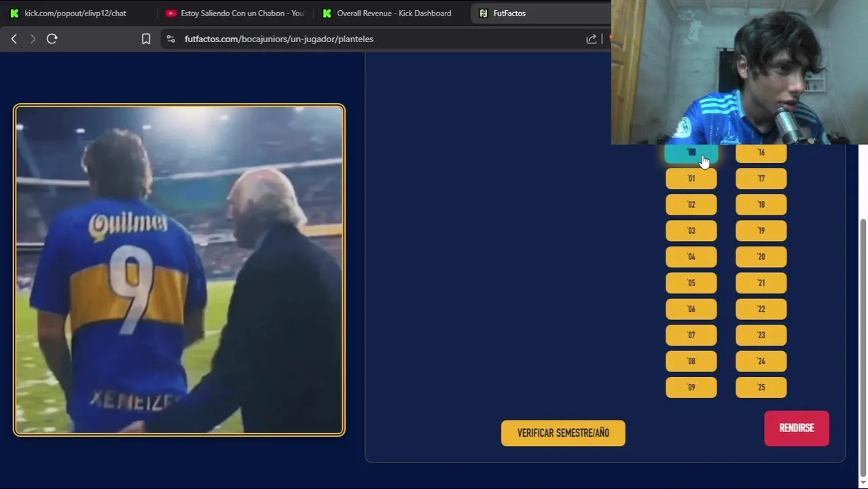868x489 pixels.
Task: Pick the '23 year button
Action: (x=761, y=335)
